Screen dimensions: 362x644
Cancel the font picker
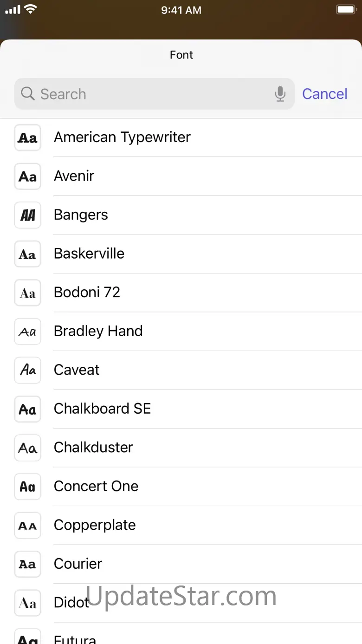point(324,94)
